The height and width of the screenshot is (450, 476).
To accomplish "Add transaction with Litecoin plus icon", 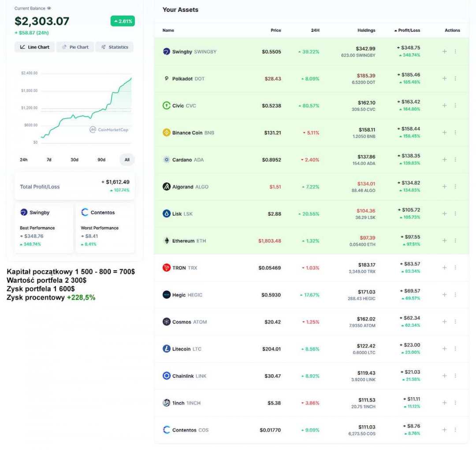I will [x=444, y=349].
